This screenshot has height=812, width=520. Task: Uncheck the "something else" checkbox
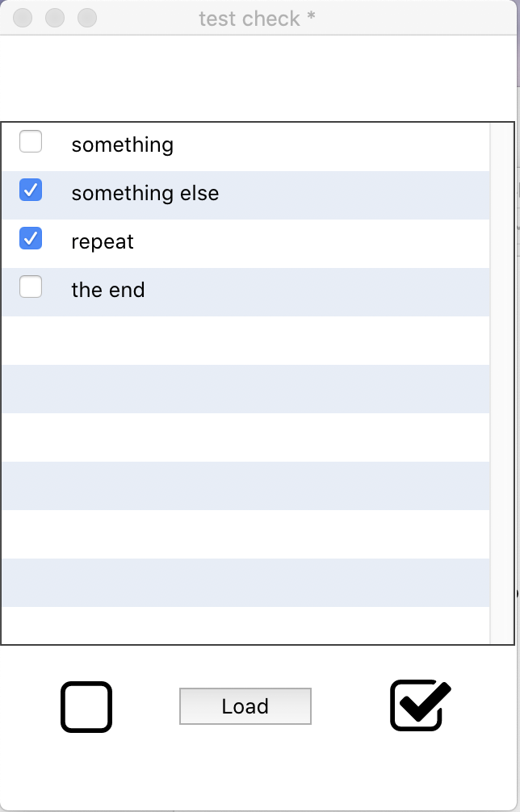point(31,190)
